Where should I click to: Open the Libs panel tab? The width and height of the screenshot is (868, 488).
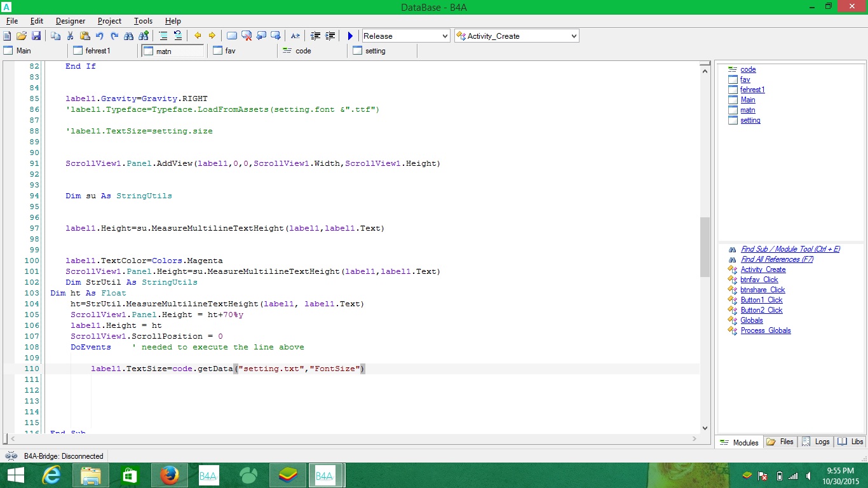tap(851, 442)
